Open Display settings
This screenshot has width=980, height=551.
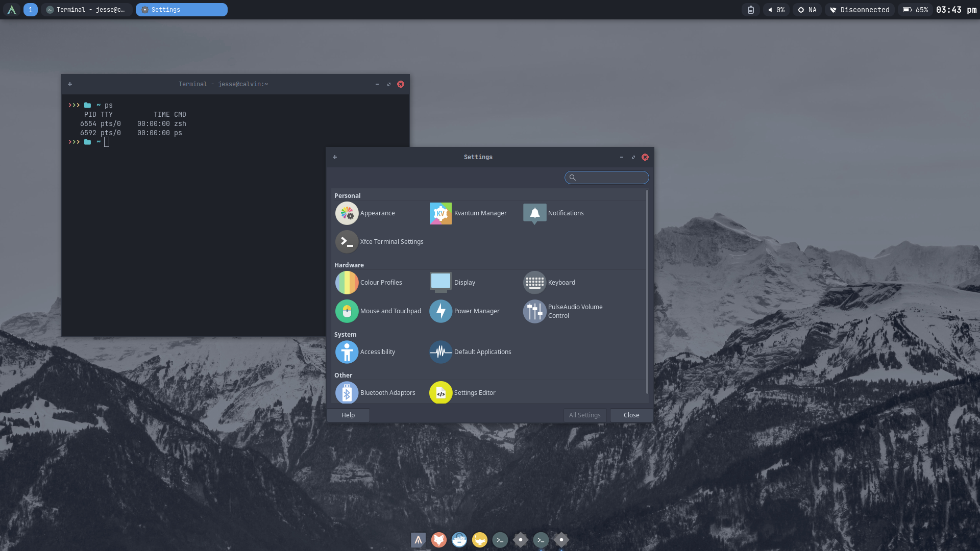point(453,283)
